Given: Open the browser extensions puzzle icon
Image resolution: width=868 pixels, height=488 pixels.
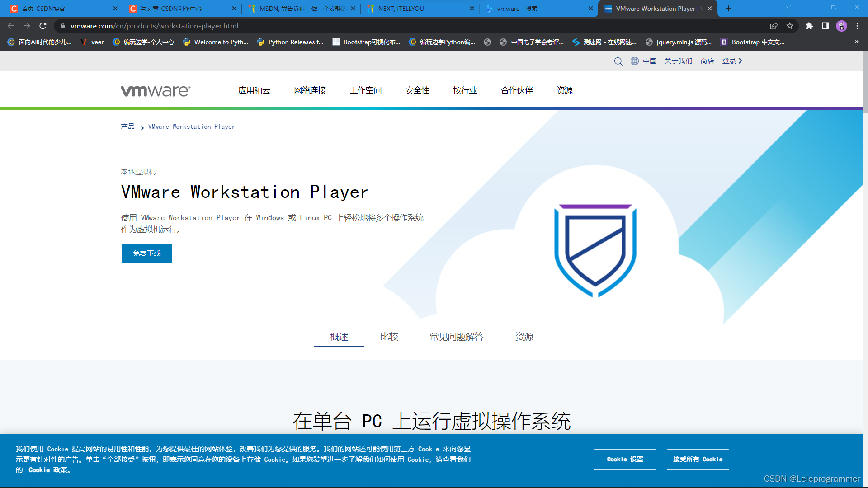Looking at the screenshot, I should (x=809, y=26).
